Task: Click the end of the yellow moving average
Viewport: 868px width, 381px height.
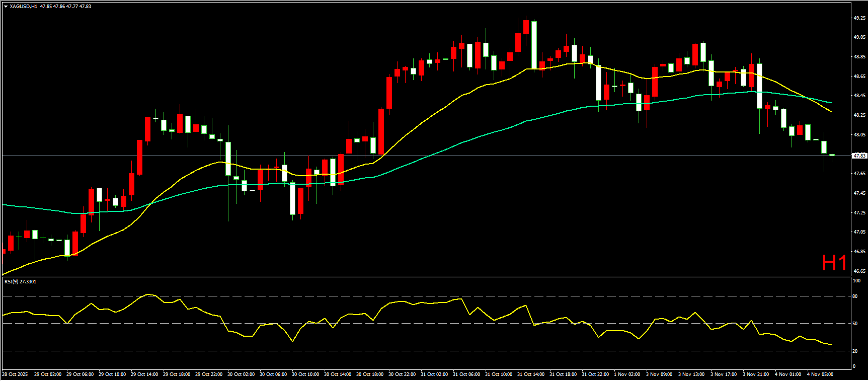Action: 831,112
